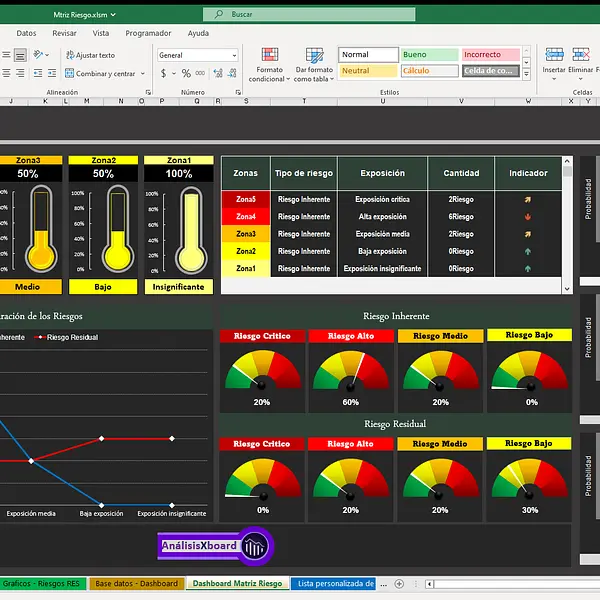
Task: Click the AnálisisXboard chart logo circle
Action: pos(256,546)
